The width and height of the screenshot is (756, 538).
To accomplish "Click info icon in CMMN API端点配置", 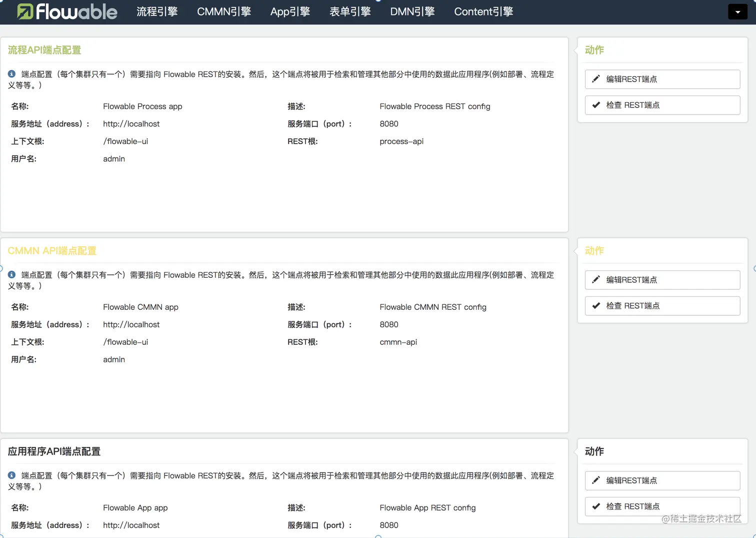I will click(x=12, y=275).
